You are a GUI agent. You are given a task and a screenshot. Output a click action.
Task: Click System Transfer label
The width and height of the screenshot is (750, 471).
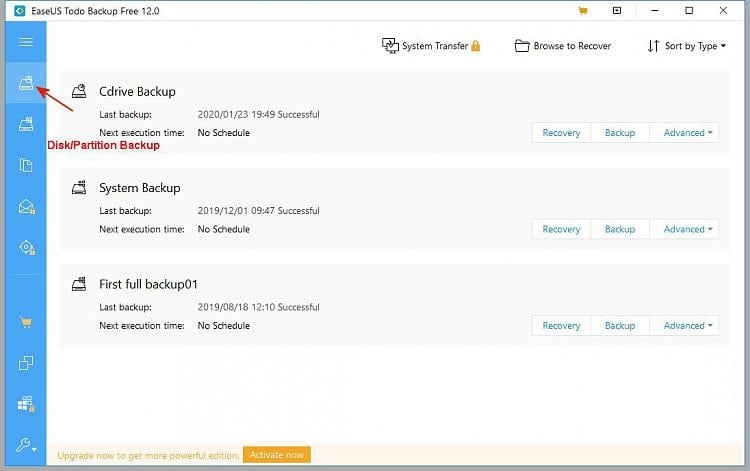pyautogui.click(x=435, y=46)
